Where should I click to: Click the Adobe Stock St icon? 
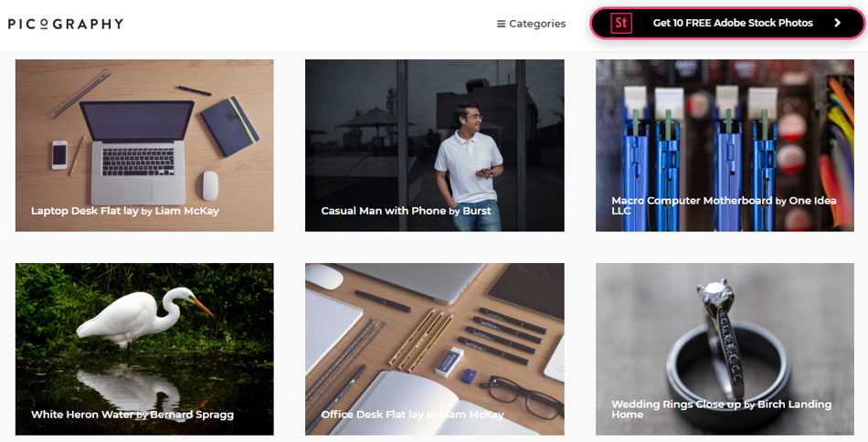click(x=620, y=23)
